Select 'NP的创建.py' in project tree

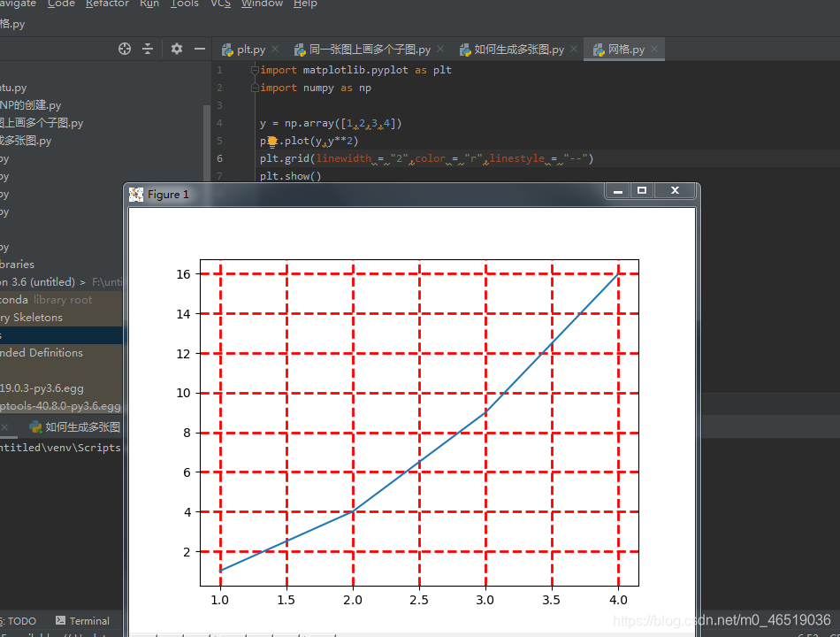point(31,105)
